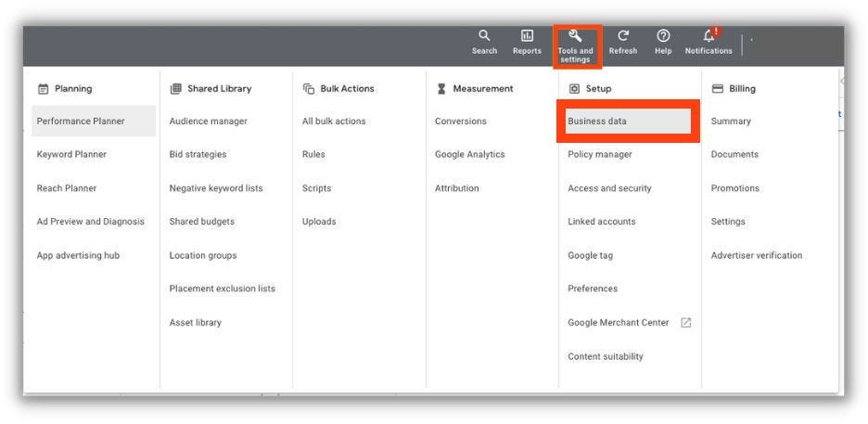
Task: Open the Search magnifier icon
Action: point(484,36)
